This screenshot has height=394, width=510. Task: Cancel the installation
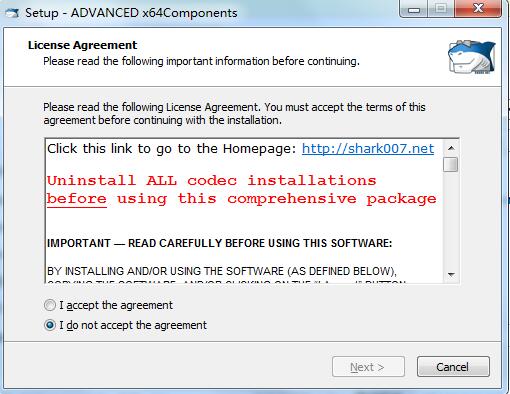pos(453,367)
